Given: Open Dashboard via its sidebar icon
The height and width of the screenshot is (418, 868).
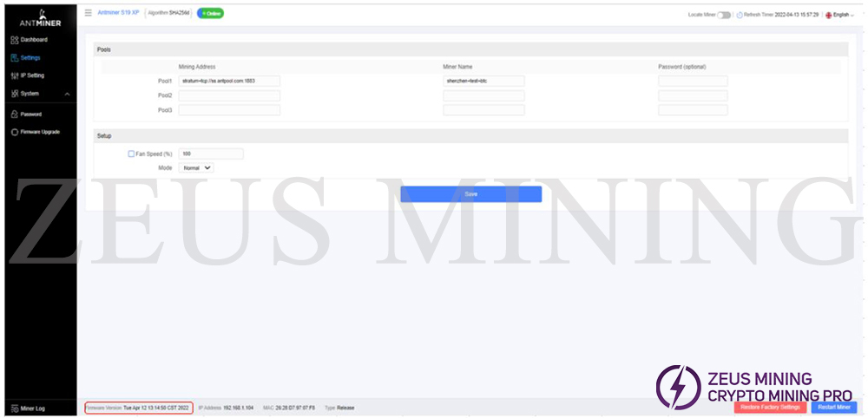Looking at the screenshot, I should point(14,40).
